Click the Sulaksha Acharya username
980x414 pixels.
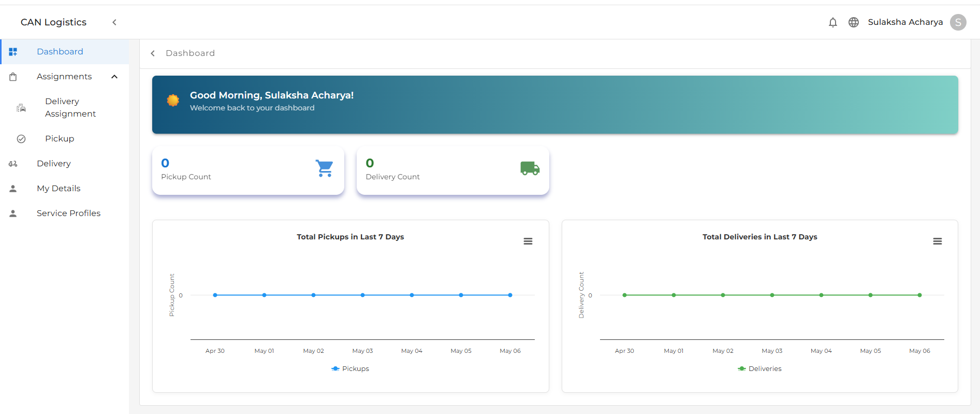pos(905,22)
